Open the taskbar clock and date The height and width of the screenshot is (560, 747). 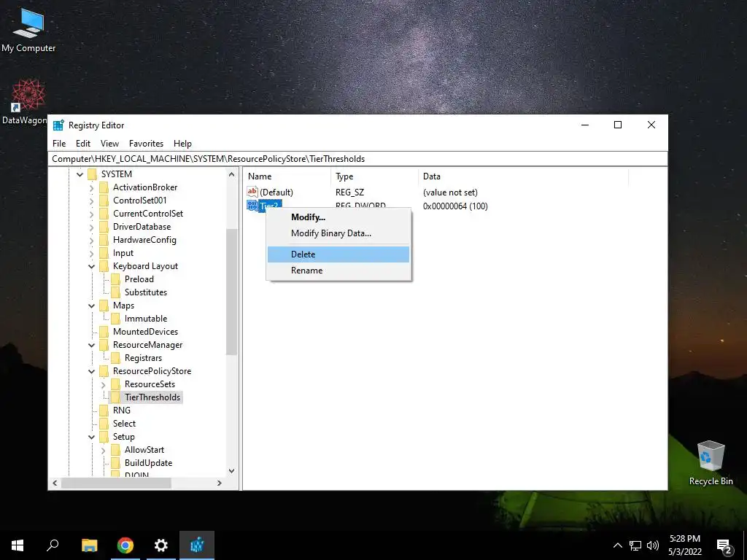(x=684, y=545)
